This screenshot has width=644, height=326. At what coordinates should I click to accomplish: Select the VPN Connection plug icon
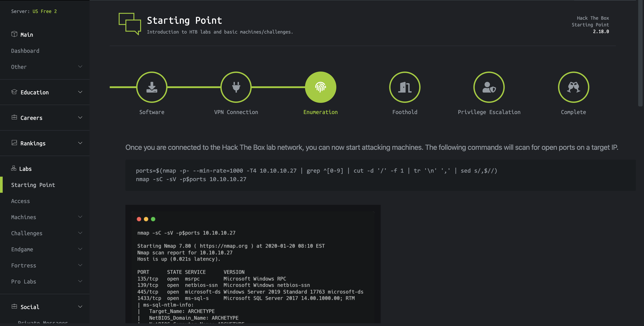[x=236, y=87]
